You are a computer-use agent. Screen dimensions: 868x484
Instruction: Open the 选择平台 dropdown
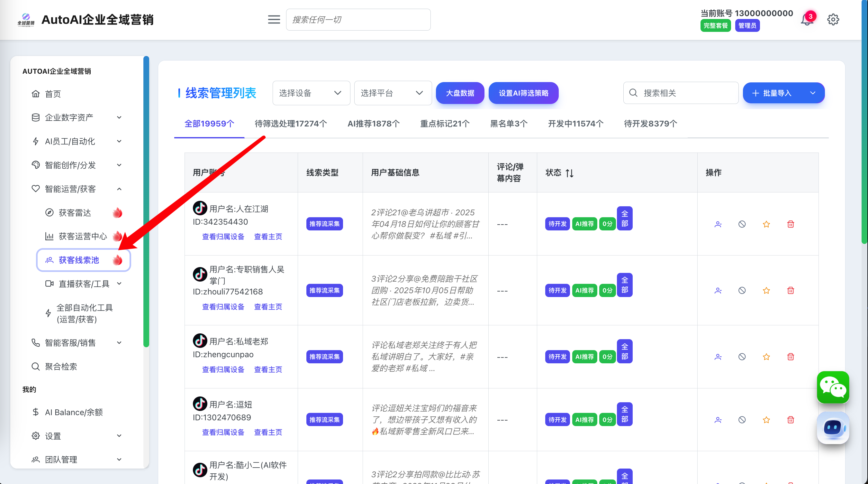click(x=393, y=93)
